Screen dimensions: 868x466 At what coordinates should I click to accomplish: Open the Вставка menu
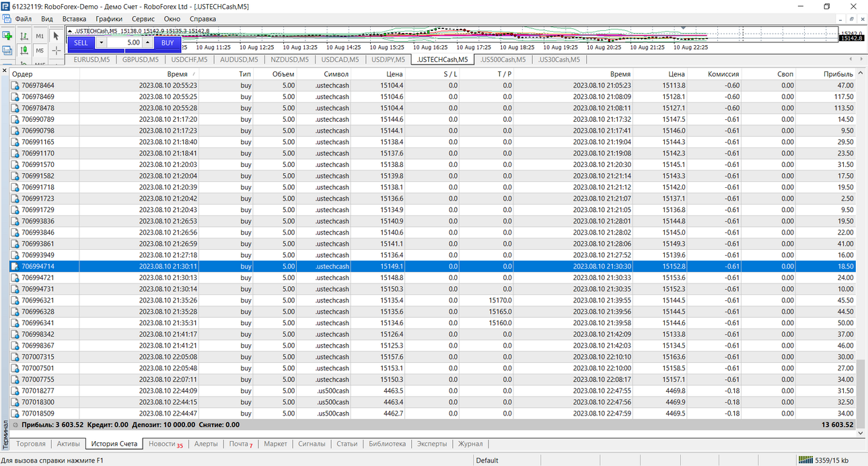pos(74,19)
